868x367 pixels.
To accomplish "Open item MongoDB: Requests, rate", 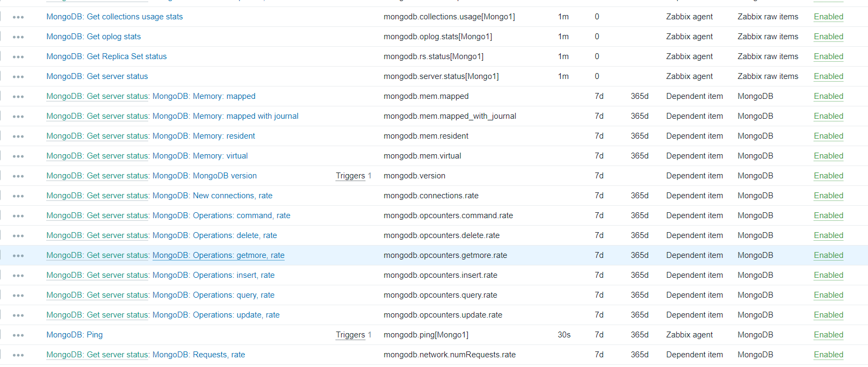I will [x=199, y=355].
